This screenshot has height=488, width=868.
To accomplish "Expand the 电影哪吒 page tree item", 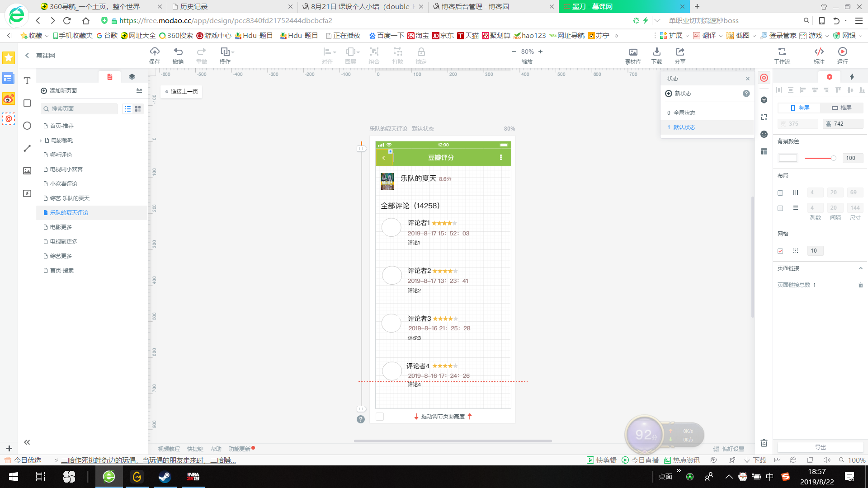I will coord(41,141).
